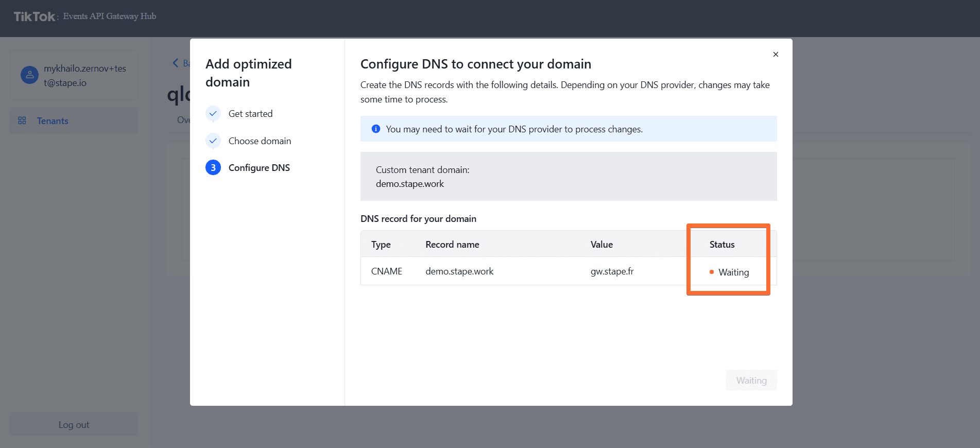Click the Log out button
Viewport: 980px width, 448px height.
click(74, 424)
